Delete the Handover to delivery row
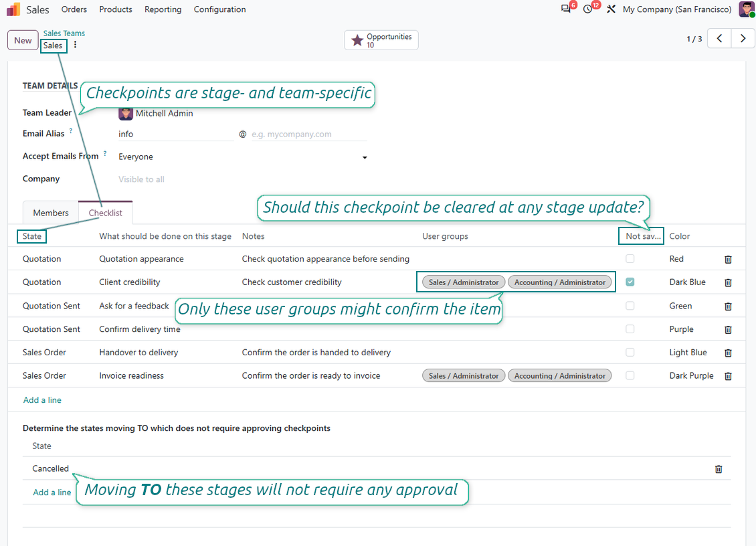Screen dimensions: 756x546 tap(728, 353)
